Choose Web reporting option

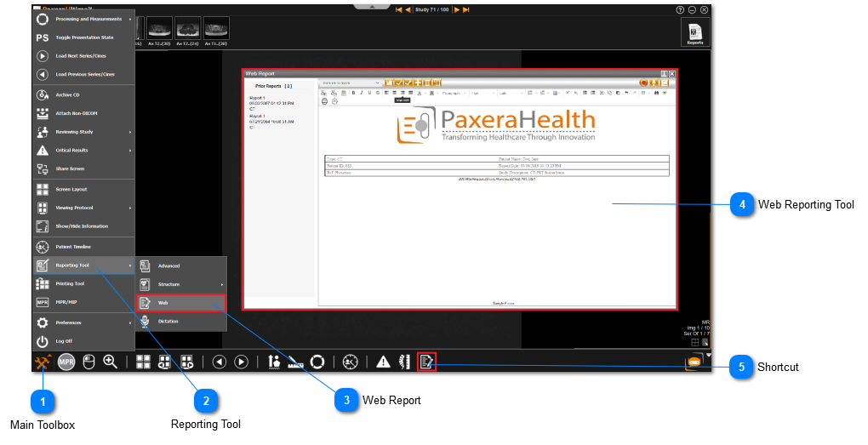181,303
